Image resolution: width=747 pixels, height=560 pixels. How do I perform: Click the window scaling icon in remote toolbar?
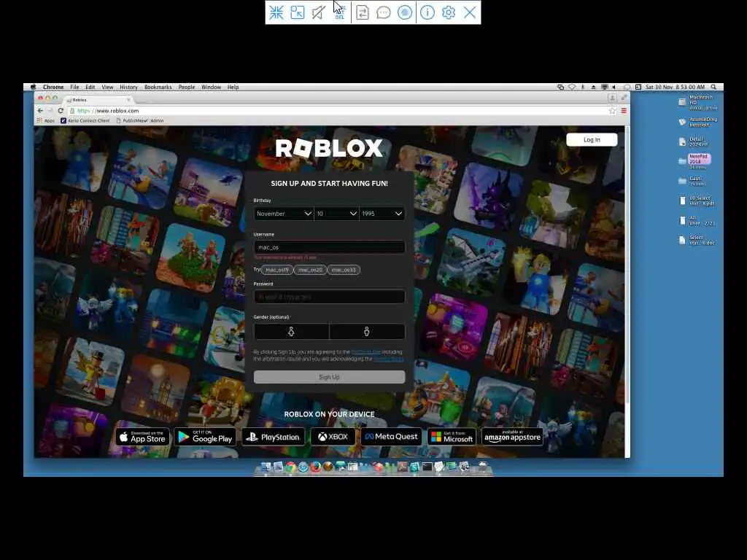(298, 12)
